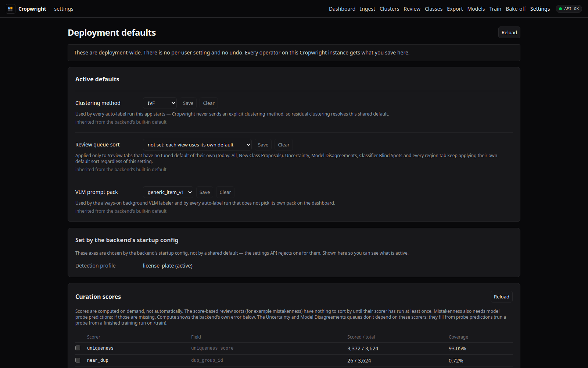Viewport: 588px width, 368px height.
Task: Click the Cropwright brand name
Action: pos(32,9)
